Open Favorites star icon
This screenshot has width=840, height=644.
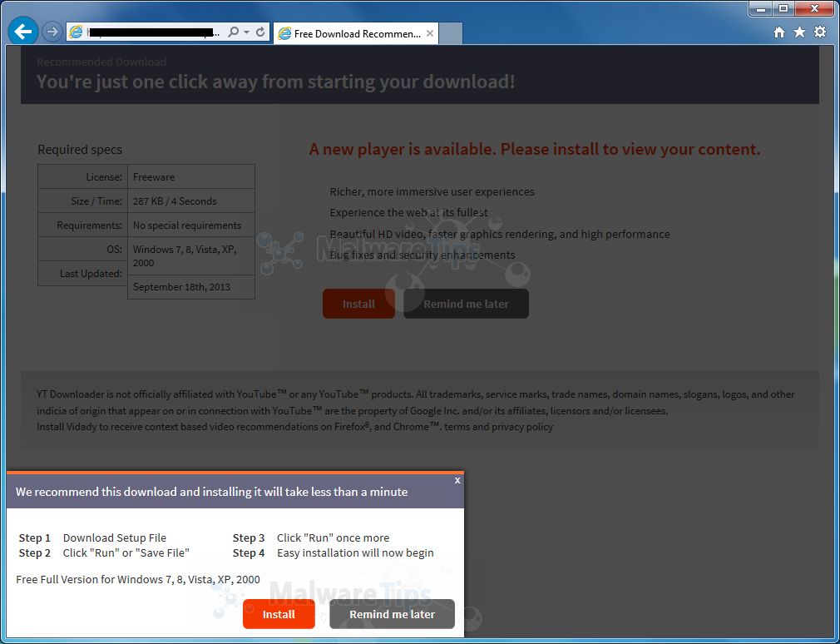click(799, 32)
